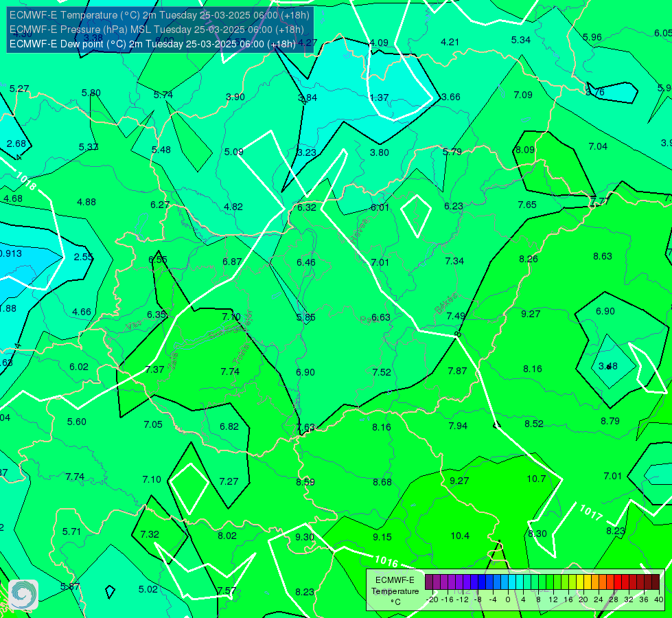Click the 8.59 temperature value

(305, 482)
